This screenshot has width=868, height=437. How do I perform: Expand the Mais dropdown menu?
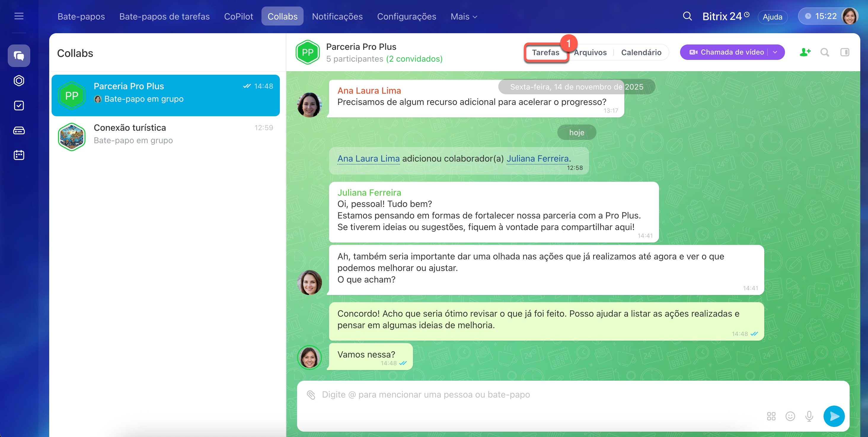(464, 17)
